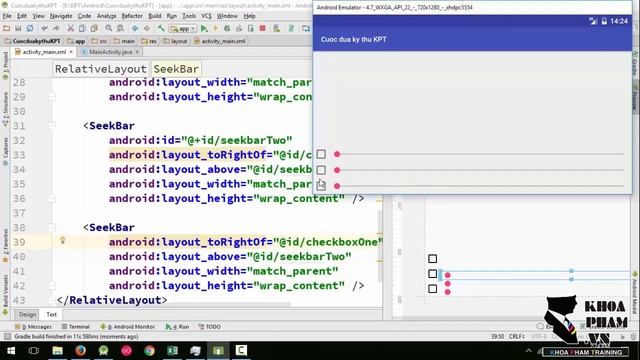Click the Open folder toolbar icon

6,28
